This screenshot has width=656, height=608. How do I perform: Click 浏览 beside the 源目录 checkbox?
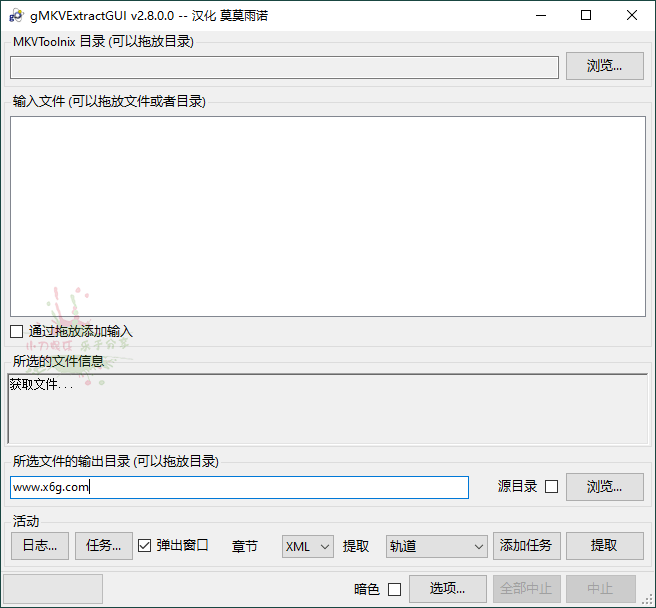[x=605, y=487]
